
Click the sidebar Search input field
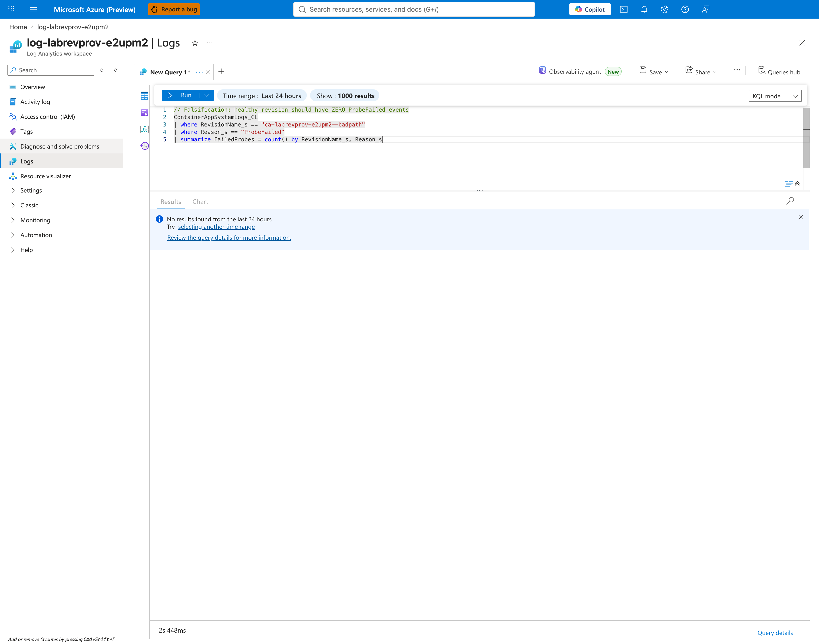[x=51, y=70]
